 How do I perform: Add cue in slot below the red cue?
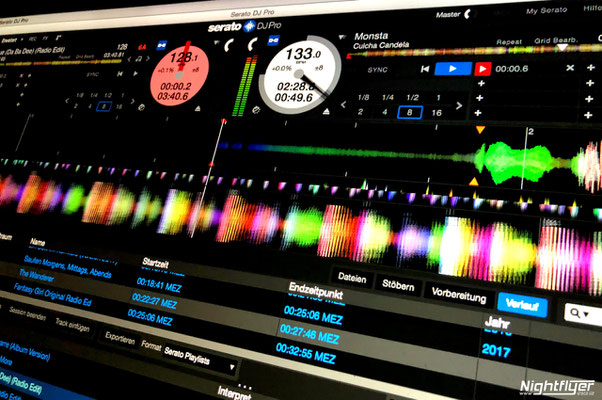(481, 83)
